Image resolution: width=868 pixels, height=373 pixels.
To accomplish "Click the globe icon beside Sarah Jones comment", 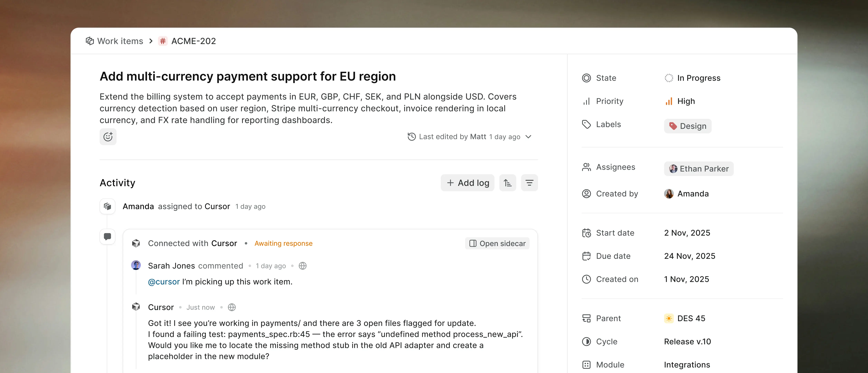I will 303,266.
